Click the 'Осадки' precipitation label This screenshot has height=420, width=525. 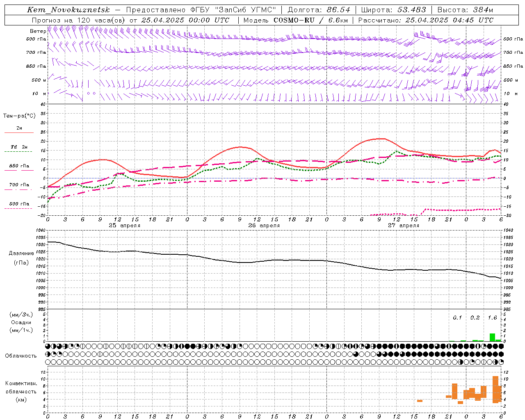pos(21,322)
